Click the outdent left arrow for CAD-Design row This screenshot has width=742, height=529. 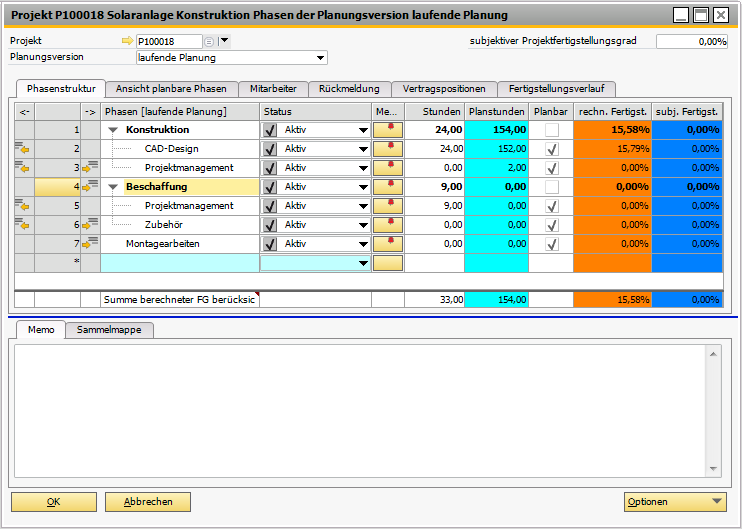[x=23, y=149]
